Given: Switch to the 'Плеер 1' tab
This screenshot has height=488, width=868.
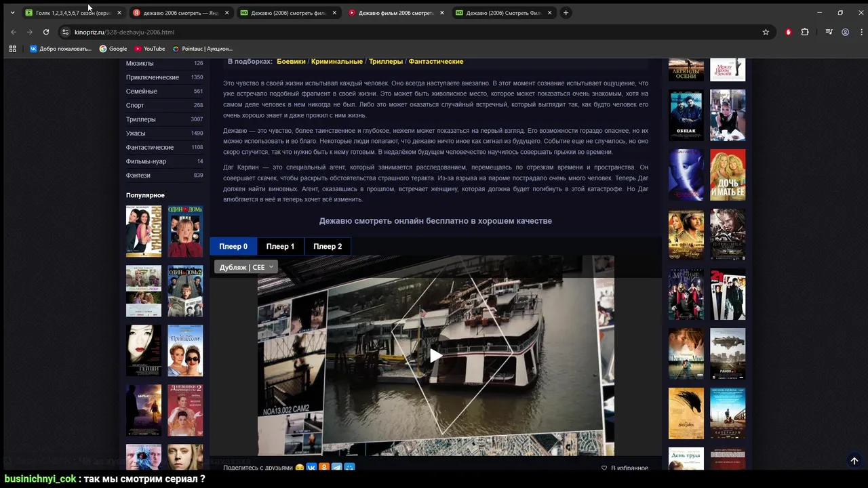Looking at the screenshot, I should (x=280, y=246).
